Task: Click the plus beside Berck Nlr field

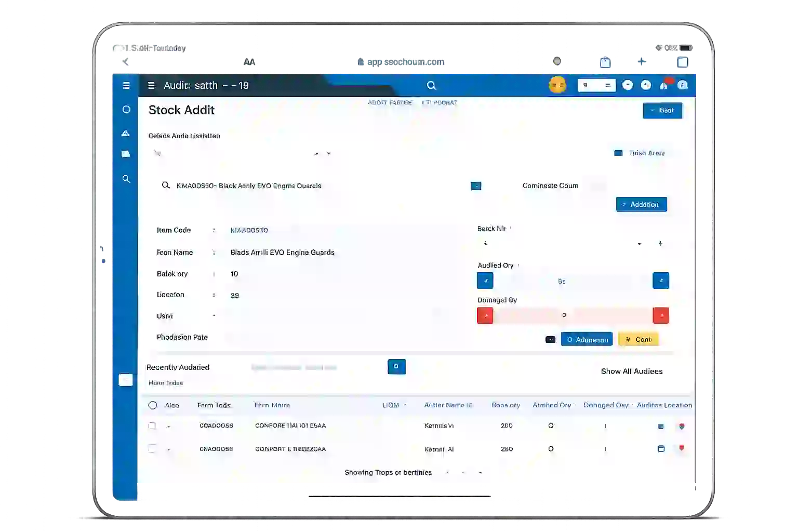Action: point(660,244)
